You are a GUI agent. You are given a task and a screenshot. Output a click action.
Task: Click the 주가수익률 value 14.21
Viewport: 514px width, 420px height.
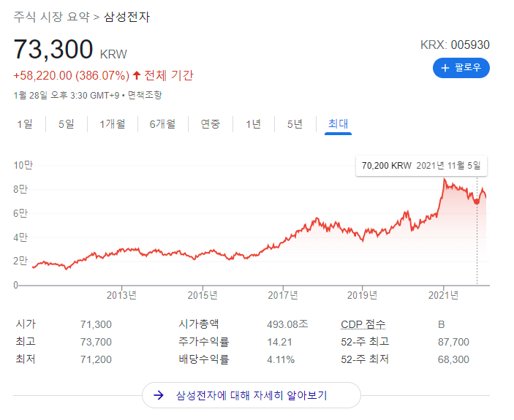(x=279, y=342)
